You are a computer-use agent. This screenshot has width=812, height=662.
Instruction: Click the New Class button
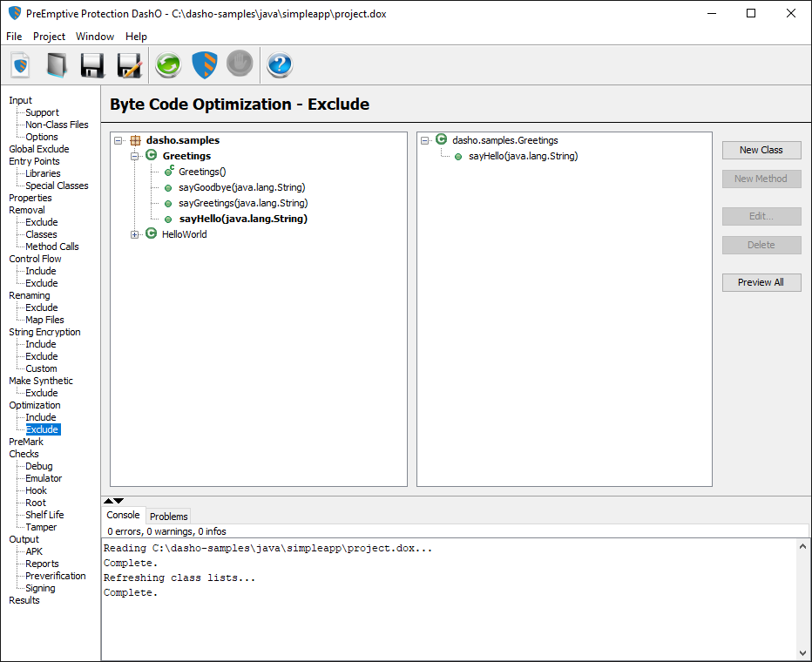click(x=761, y=150)
